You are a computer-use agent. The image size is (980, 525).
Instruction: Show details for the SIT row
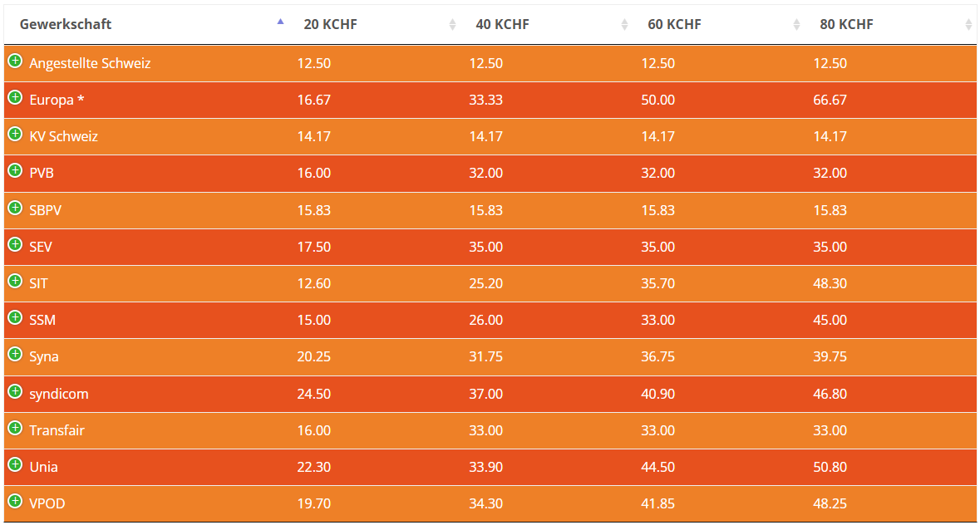point(15,281)
